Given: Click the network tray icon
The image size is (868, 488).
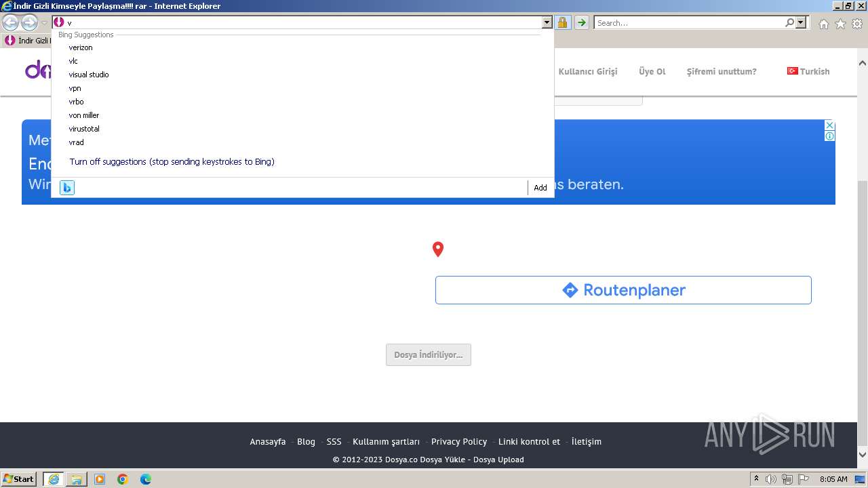Looking at the screenshot, I should click(787, 479).
